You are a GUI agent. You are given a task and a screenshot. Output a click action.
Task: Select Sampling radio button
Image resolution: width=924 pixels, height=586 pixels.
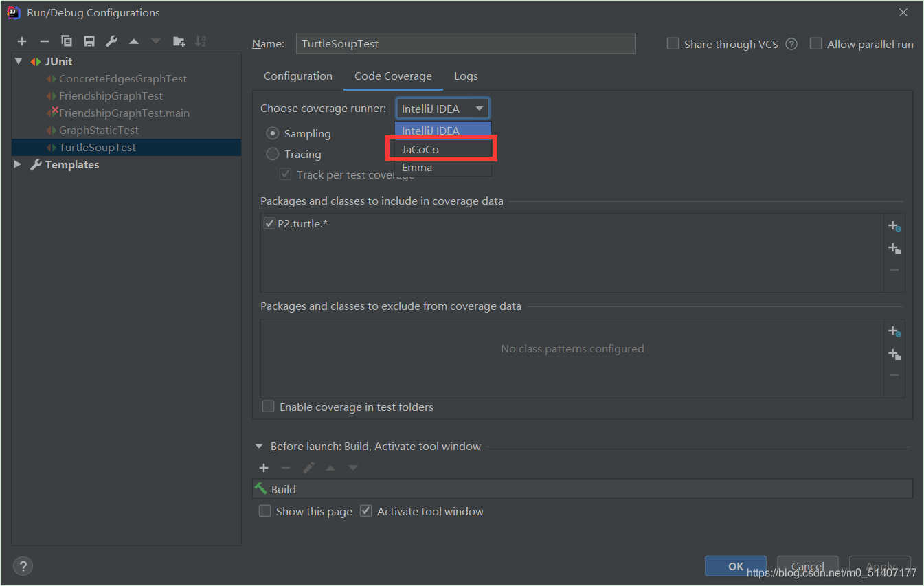point(273,133)
